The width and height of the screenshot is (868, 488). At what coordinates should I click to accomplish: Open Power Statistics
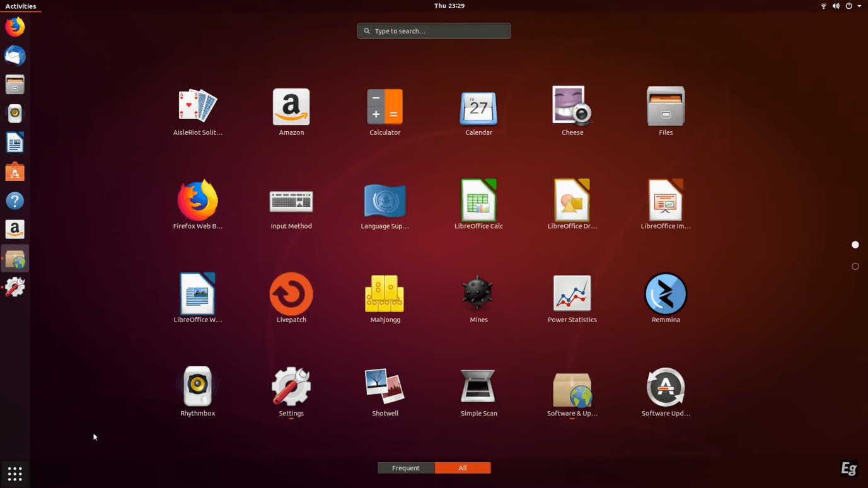tap(572, 299)
